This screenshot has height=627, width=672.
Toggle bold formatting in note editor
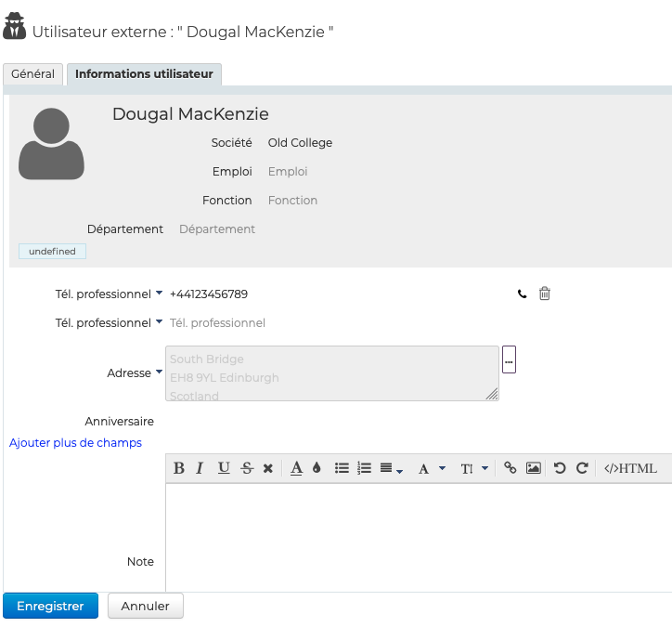point(179,468)
